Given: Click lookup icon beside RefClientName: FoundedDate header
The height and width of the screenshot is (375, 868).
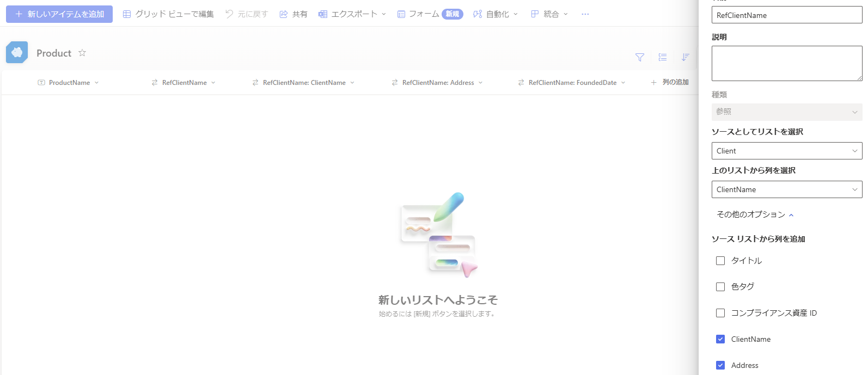Looking at the screenshot, I should pos(521,83).
